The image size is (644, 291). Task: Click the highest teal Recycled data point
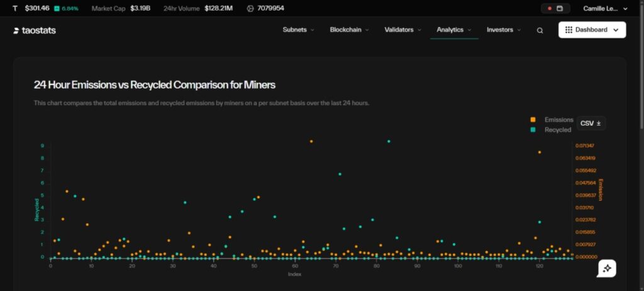click(389, 141)
